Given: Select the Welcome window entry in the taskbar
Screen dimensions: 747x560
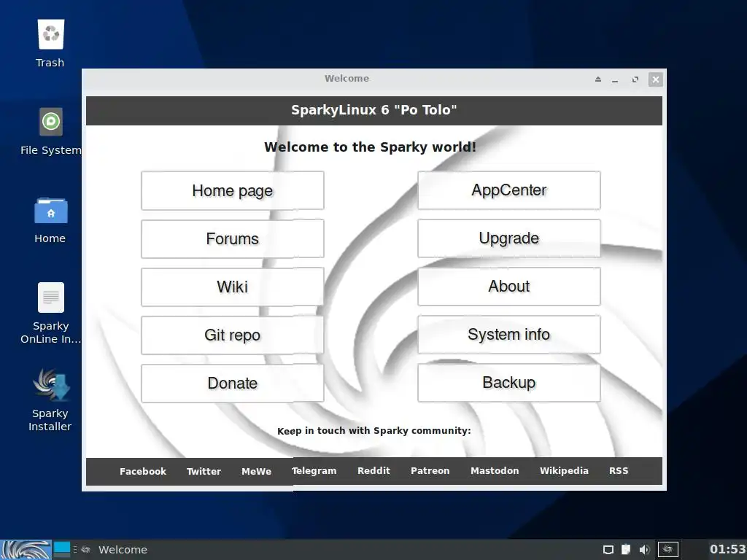Looking at the screenshot, I should tap(115, 550).
